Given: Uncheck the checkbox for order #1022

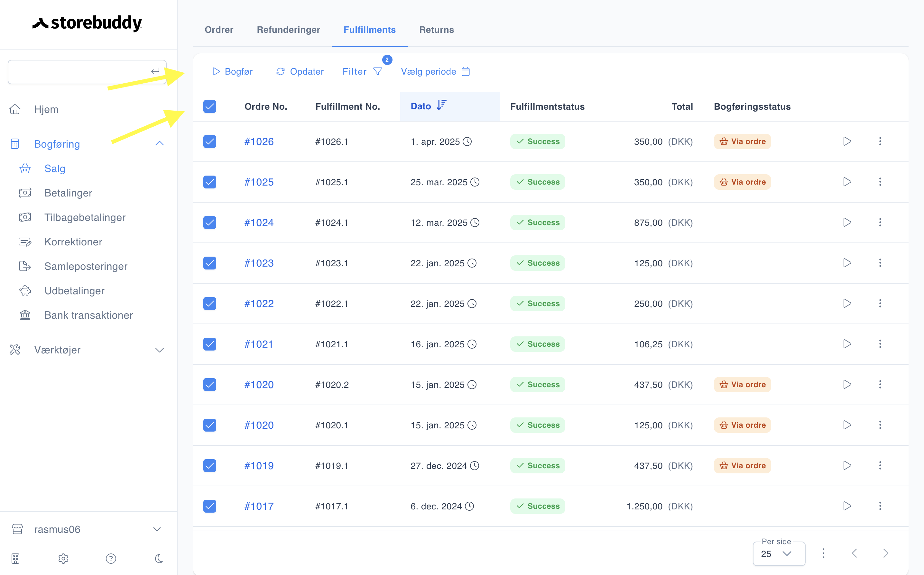Looking at the screenshot, I should [x=209, y=304].
